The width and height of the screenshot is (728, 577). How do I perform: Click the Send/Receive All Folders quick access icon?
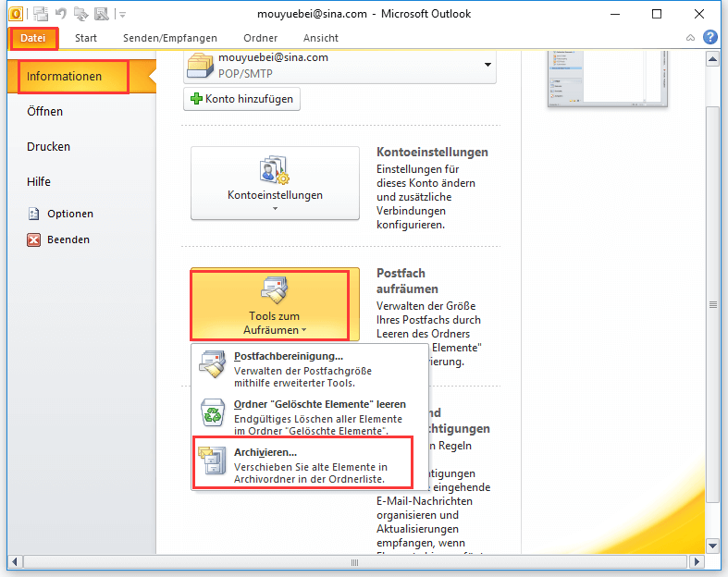41,14
